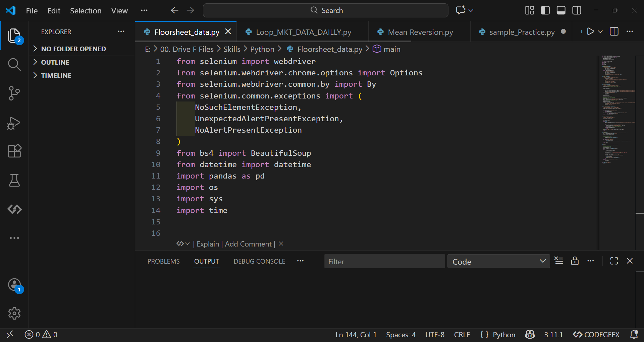Open the Source Control view
The width and height of the screenshot is (644, 342).
click(14, 93)
